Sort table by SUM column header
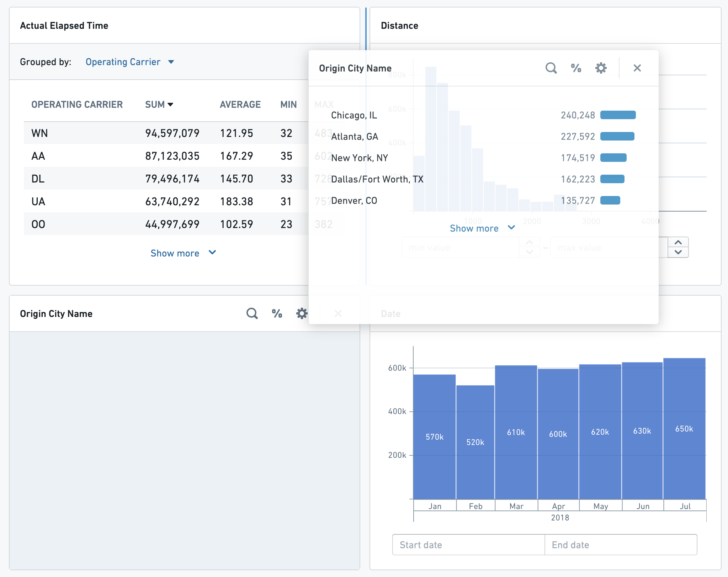728x577 pixels. [x=159, y=105]
